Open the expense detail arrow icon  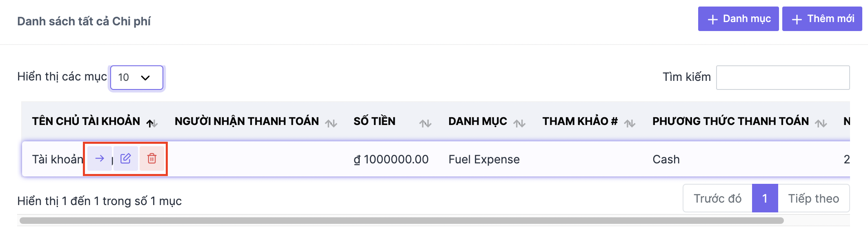(x=99, y=158)
